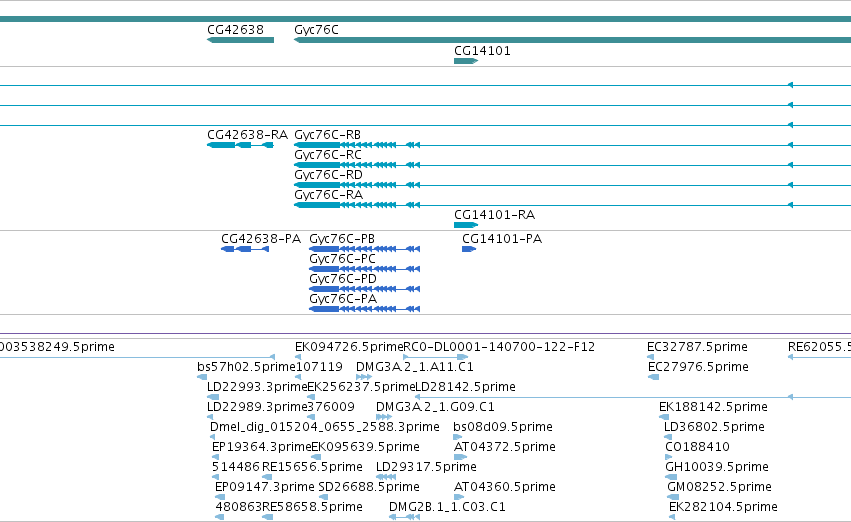Click EST SD26688.5prime
The width and height of the screenshot is (851, 522).
pos(369,487)
